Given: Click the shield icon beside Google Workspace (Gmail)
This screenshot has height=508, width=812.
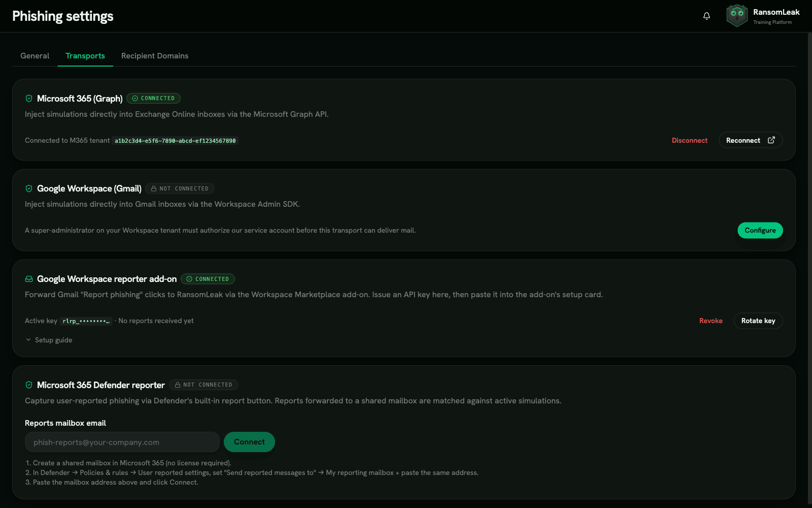Looking at the screenshot, I should click(x=29, y=188).
